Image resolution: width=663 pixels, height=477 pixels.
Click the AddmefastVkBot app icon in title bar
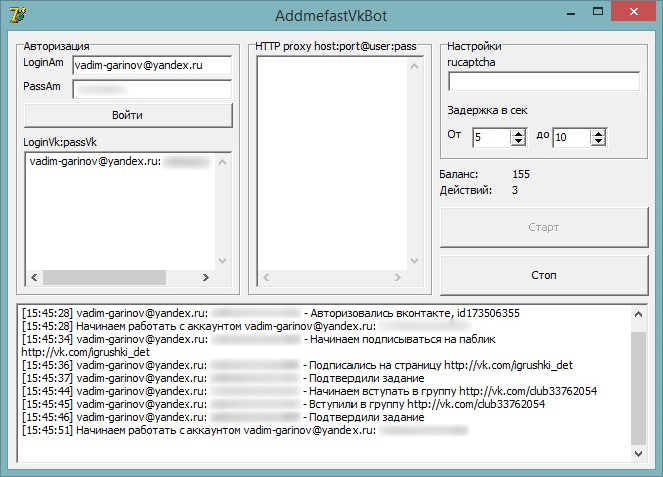tap(17, 15)
